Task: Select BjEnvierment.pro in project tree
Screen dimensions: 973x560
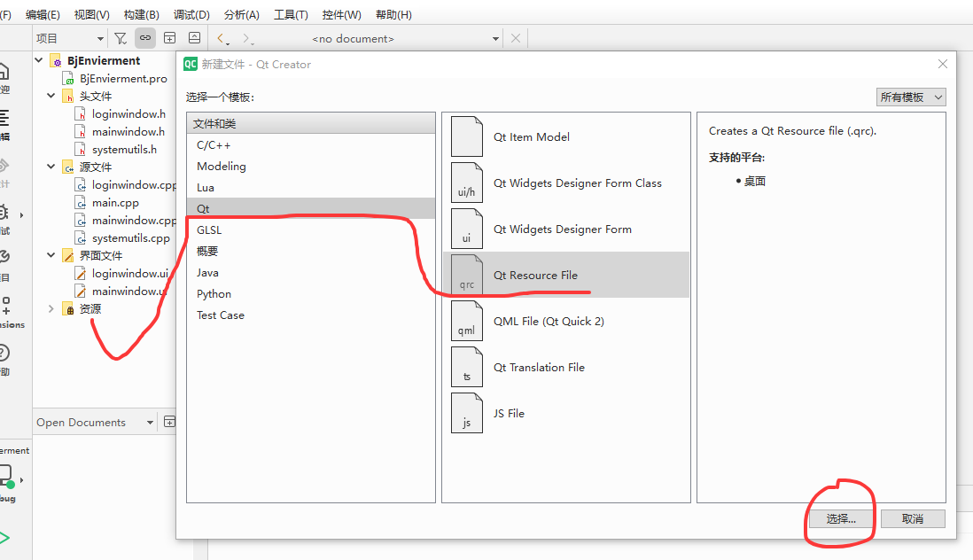Action: [123, 78]
